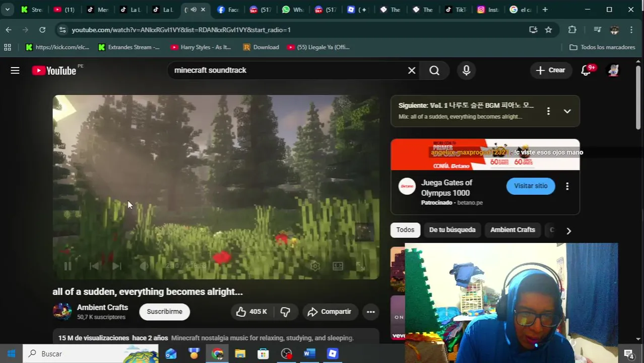
Task: Open File Explorer from the taskbar
Action: [x=240, y=354]
